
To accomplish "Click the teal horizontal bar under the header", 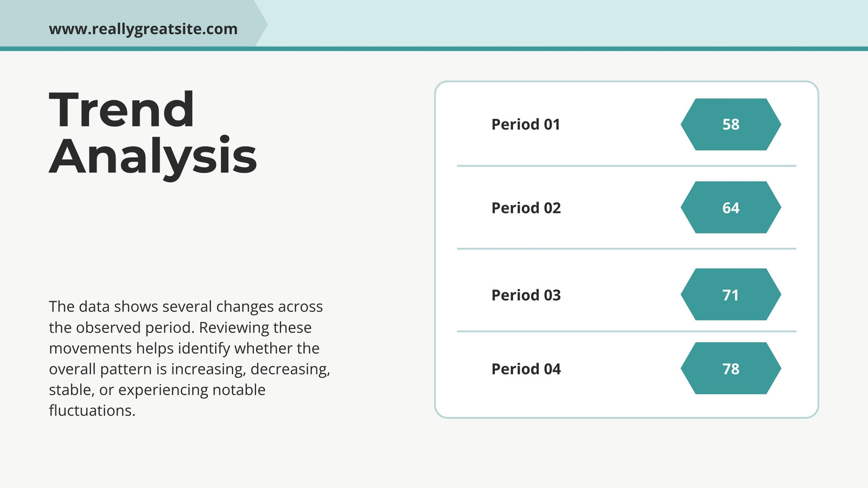I will pos(434,49).
